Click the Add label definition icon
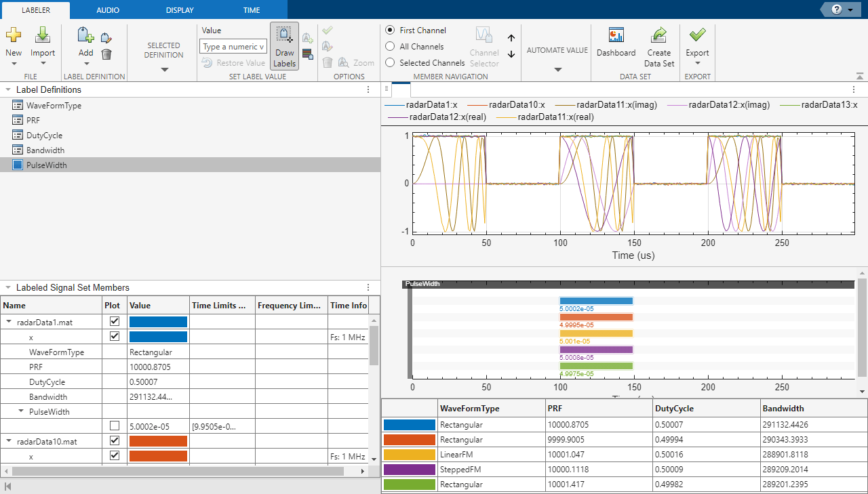 click(x=85, y=35)
